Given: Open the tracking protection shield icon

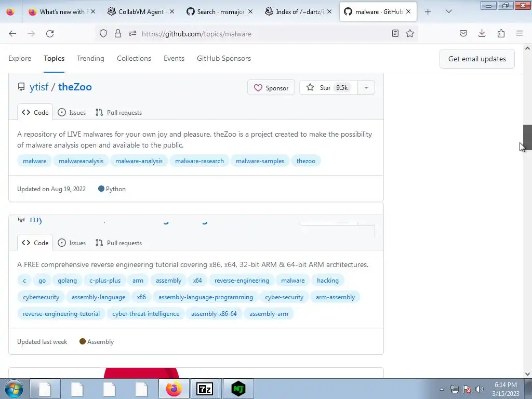Looking at the screenshot, I should (103, 34).
